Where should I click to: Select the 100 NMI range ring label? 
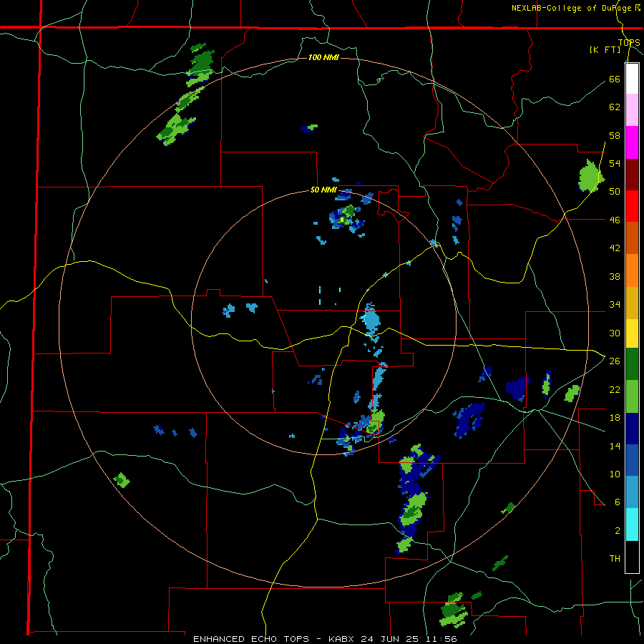coord(323,57)
